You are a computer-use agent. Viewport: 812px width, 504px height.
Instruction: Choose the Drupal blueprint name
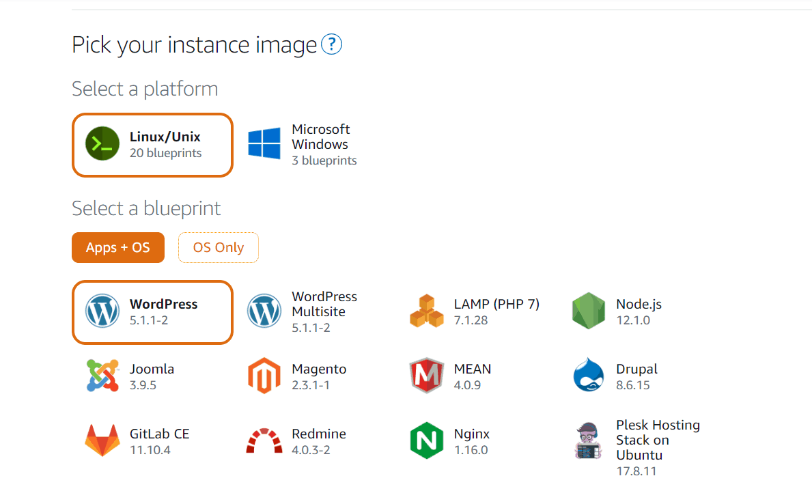[636, 369]
